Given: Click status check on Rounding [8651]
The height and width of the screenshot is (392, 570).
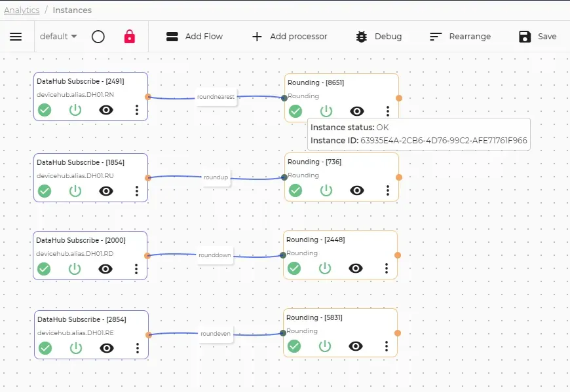Looking at the screenshot, I should coord(295,111).
